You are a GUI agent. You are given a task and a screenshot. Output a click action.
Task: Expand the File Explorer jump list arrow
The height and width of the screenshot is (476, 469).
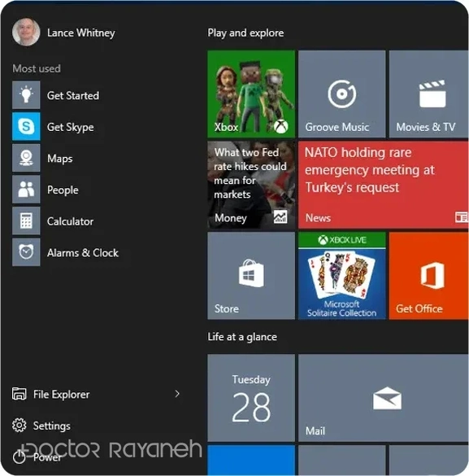(177, 394)
